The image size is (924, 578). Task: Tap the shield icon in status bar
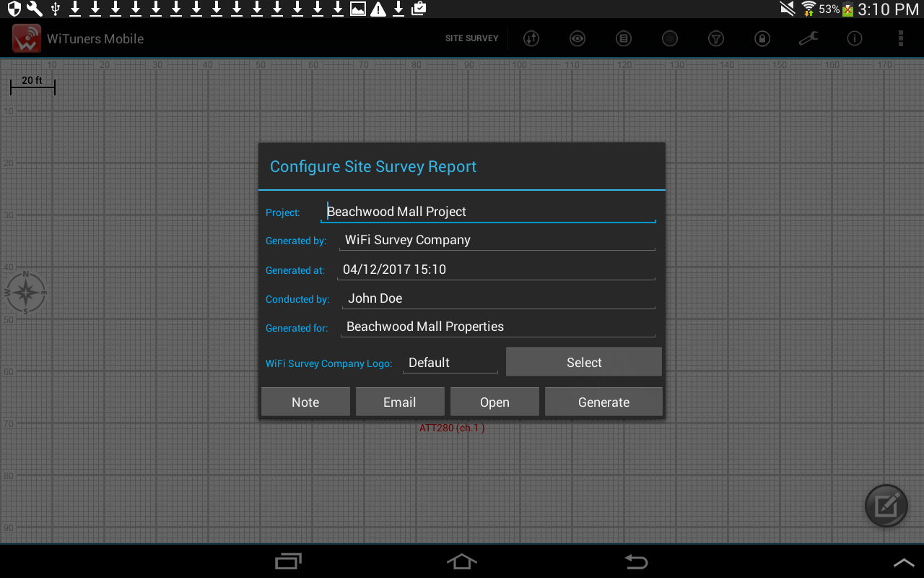[14, 9]
